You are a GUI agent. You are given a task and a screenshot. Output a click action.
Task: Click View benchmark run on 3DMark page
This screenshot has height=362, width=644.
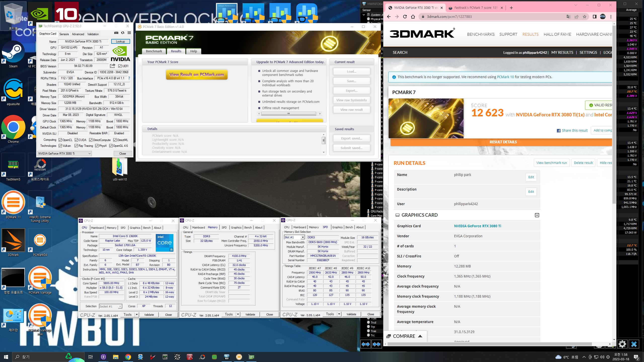(551, 163)
